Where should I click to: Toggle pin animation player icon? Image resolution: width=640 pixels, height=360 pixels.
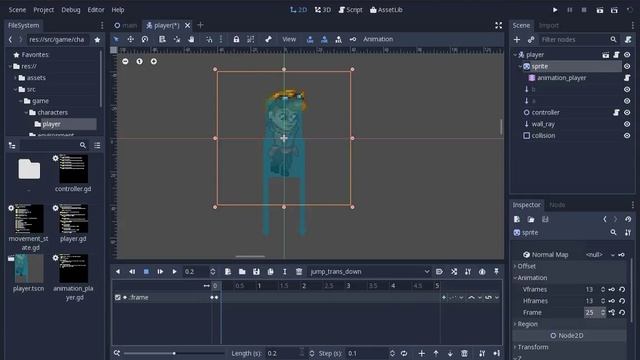[x=496, y=271]
